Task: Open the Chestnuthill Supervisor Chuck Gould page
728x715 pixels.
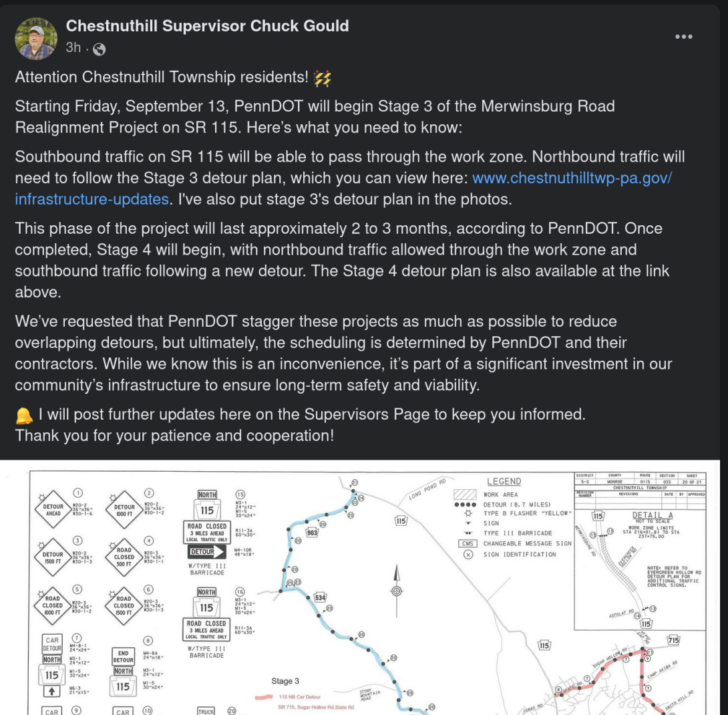Action: coord(207,25)
